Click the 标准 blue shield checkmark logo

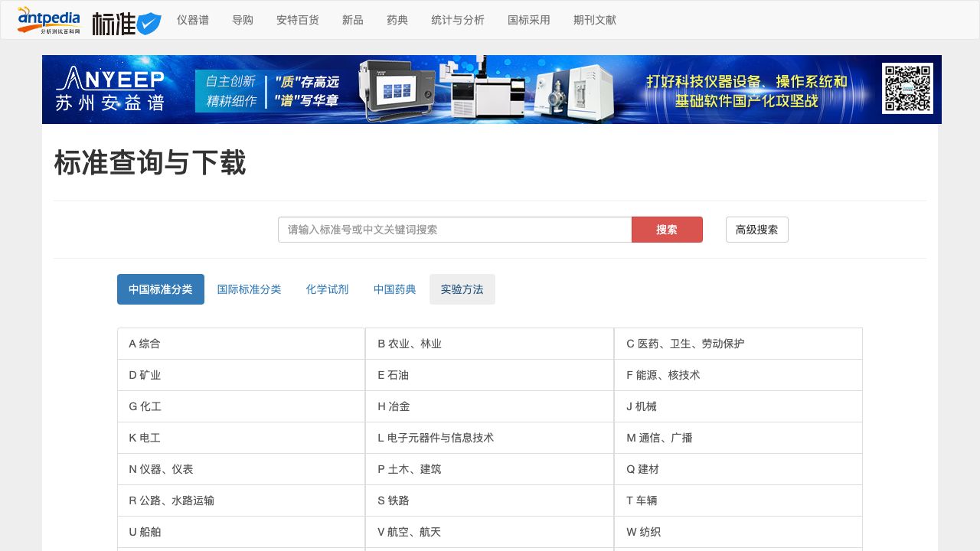tap(127, 23)
